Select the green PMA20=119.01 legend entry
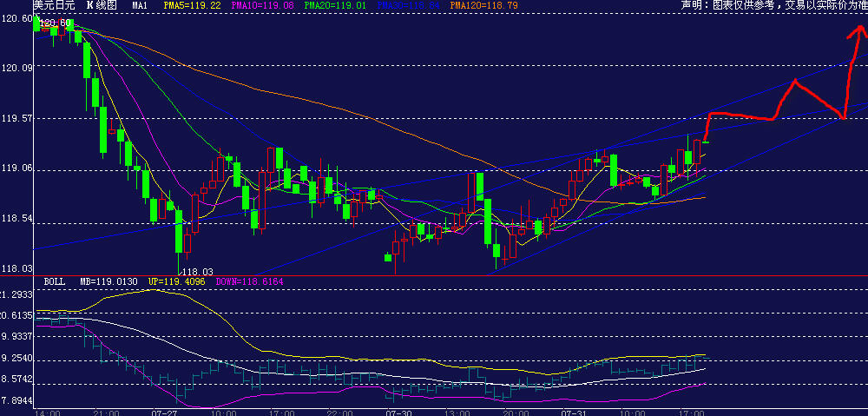Viewport: 868px width, 416px height. pyautogui.click(x=337, y=5)
